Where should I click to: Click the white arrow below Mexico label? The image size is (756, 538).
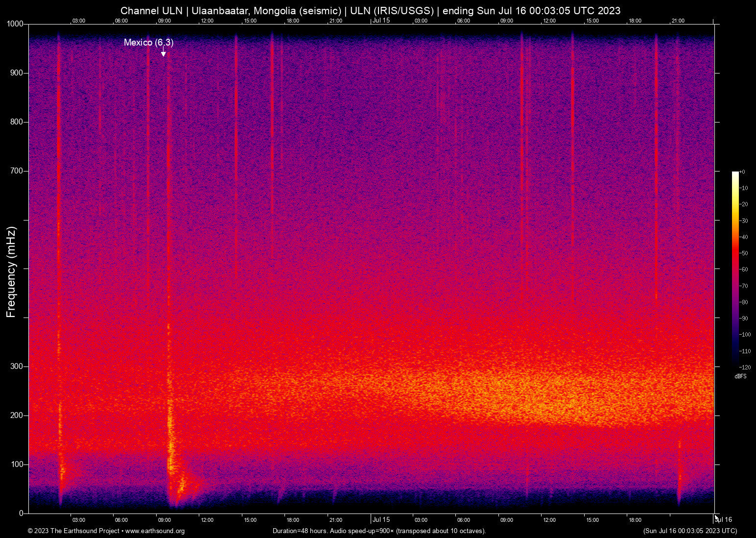[x=164, y=53]
